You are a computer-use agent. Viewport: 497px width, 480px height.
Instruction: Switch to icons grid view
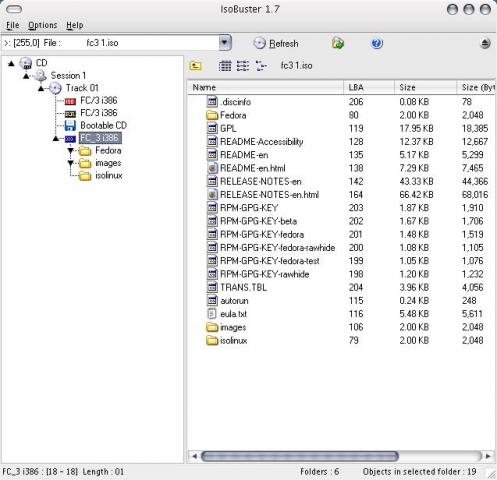click(225, 66)
